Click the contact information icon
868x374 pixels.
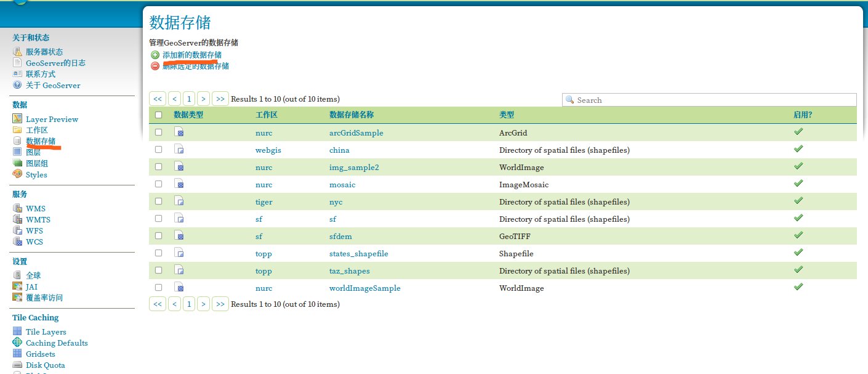[17, 74]
